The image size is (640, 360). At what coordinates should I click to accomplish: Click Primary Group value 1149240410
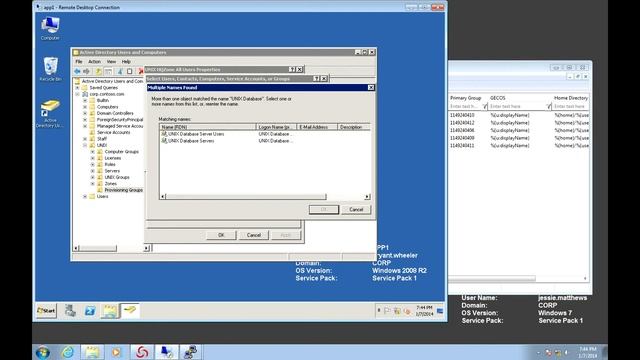click(x=462, y=115)
